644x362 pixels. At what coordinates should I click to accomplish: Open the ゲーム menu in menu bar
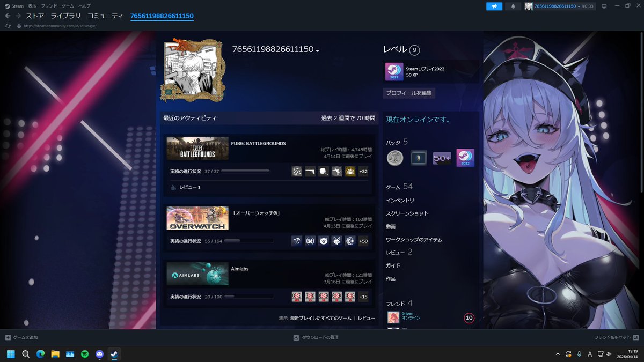(x=68, y=6)
